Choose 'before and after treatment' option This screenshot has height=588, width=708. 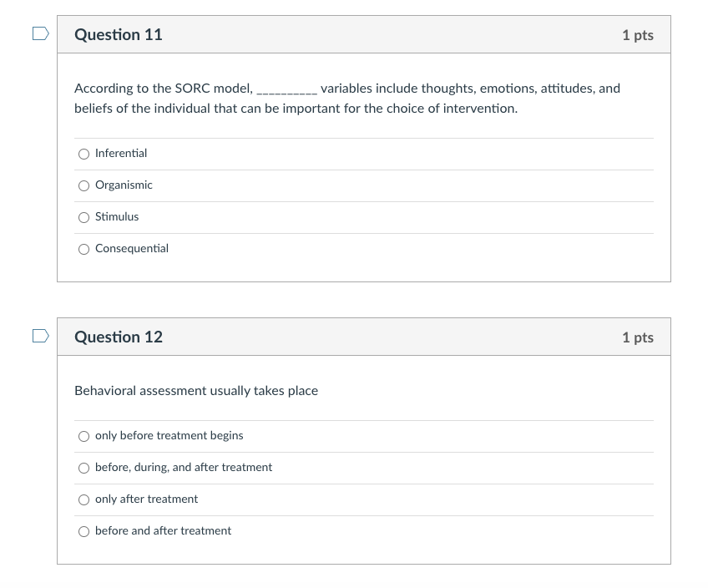(x=83, y=531)
